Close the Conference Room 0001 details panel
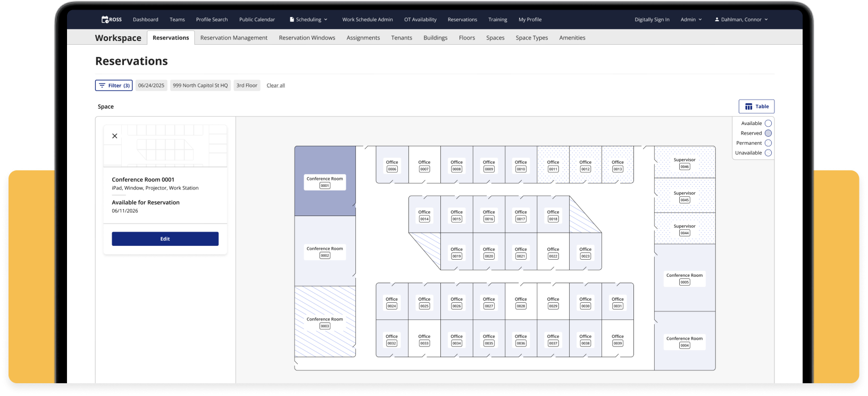 pos(115,136)
